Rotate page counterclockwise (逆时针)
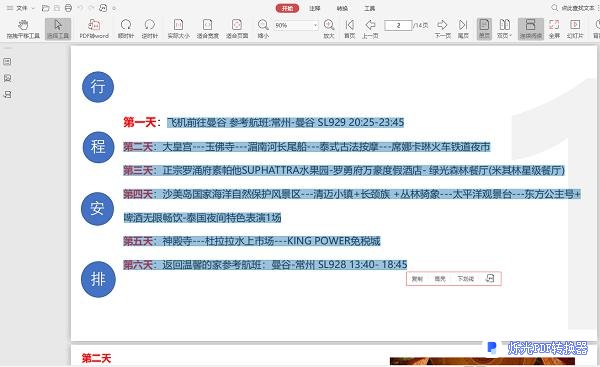 pyautogui.click(x=150, y=29)
